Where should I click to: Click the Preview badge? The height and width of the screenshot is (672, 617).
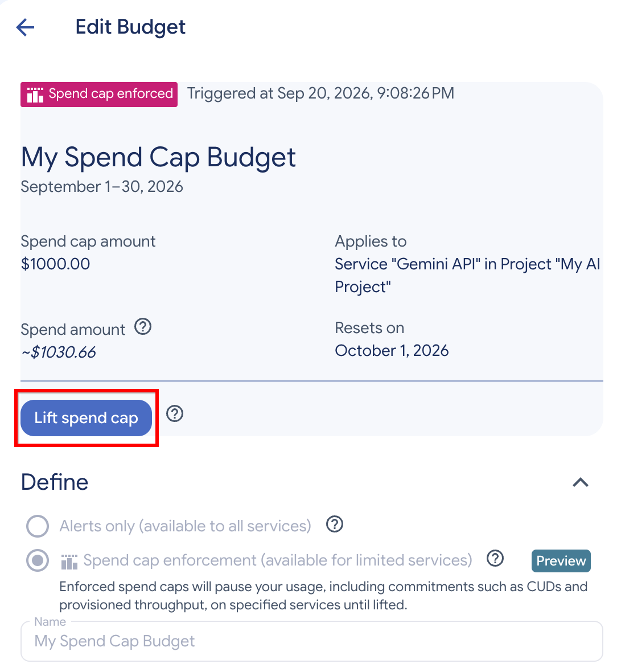tap(561, 561)
